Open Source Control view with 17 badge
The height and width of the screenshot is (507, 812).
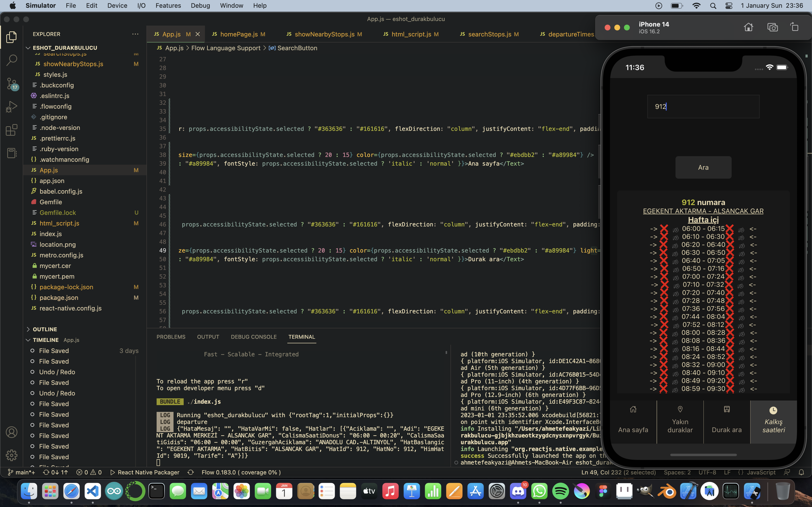12,84
